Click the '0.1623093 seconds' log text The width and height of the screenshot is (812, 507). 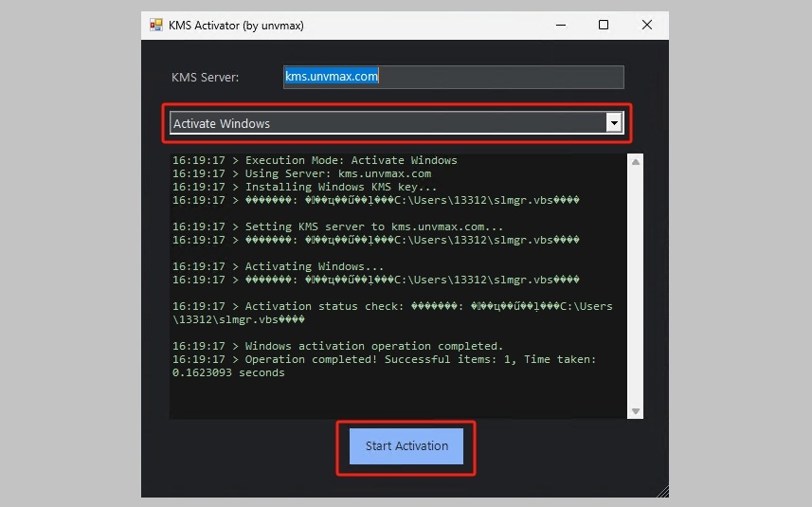pos(228,372)
